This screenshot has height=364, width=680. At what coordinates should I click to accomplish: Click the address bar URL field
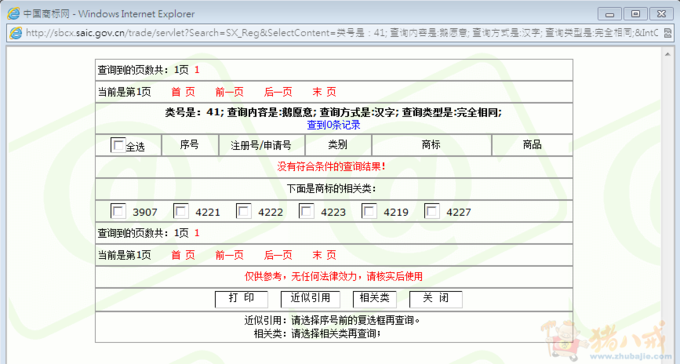pyautogui.click(x=342, y=33)
